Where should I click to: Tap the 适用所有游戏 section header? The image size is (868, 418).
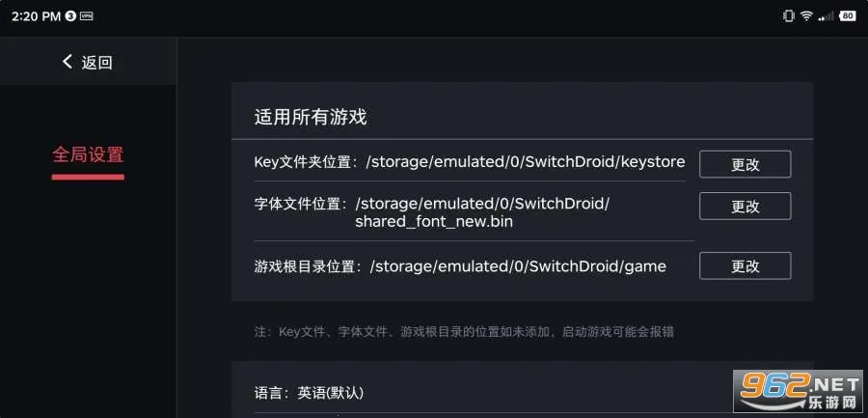click(311, 118)
